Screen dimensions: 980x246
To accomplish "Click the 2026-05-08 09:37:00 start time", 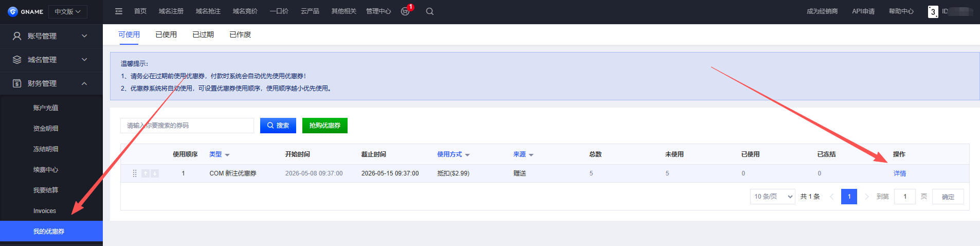I will (x=314, y=173).
